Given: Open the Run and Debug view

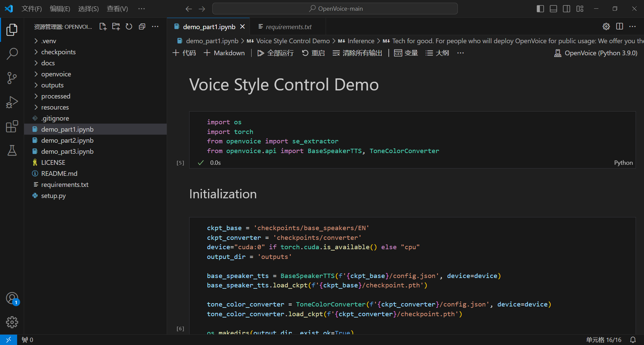Looking at the screenshot, I should coord(12,102).
